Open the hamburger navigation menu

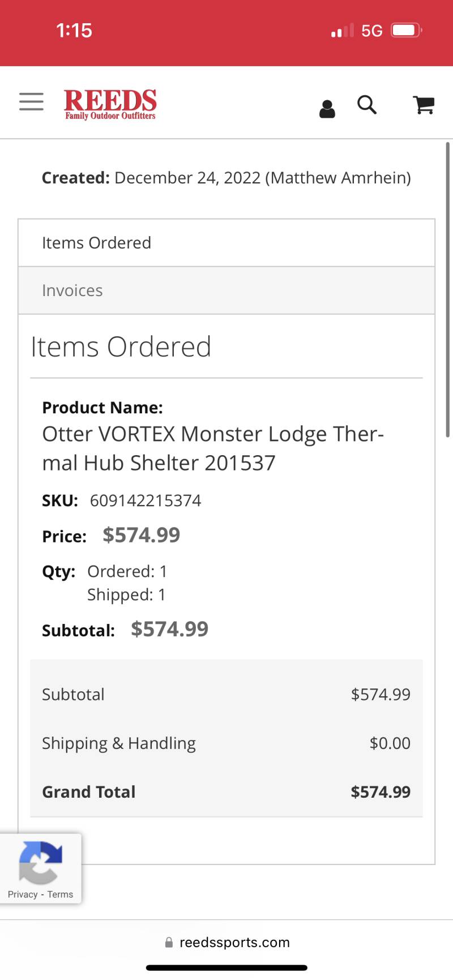[x=31, y=102]
